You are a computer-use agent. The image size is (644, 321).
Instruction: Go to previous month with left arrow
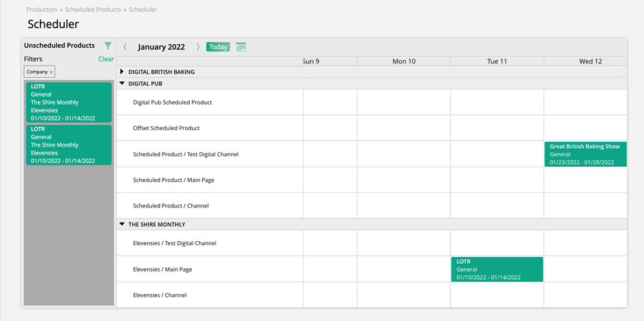coord(125,47)
